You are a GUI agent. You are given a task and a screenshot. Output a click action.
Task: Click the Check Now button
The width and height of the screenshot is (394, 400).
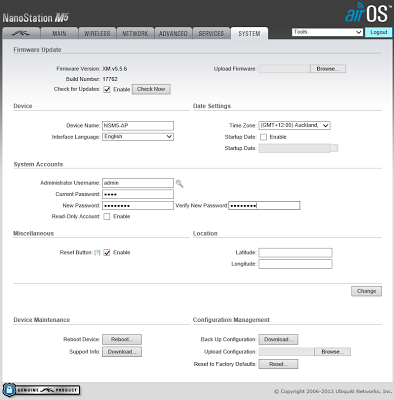pos(151,89)
